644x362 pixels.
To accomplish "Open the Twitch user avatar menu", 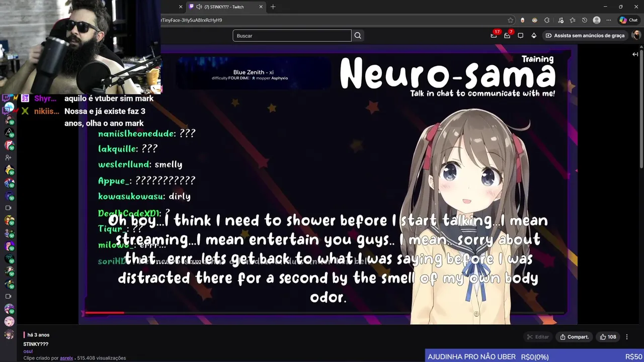I will (636, 35).
